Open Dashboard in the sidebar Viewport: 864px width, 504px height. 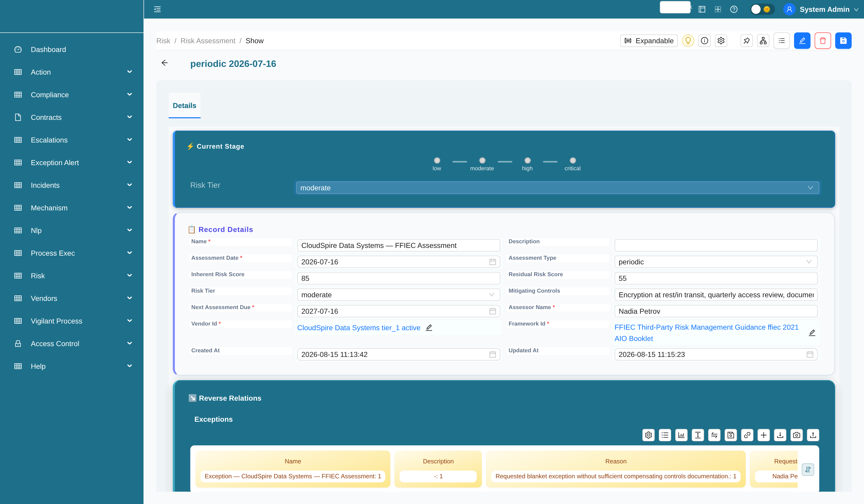(72, 49)
